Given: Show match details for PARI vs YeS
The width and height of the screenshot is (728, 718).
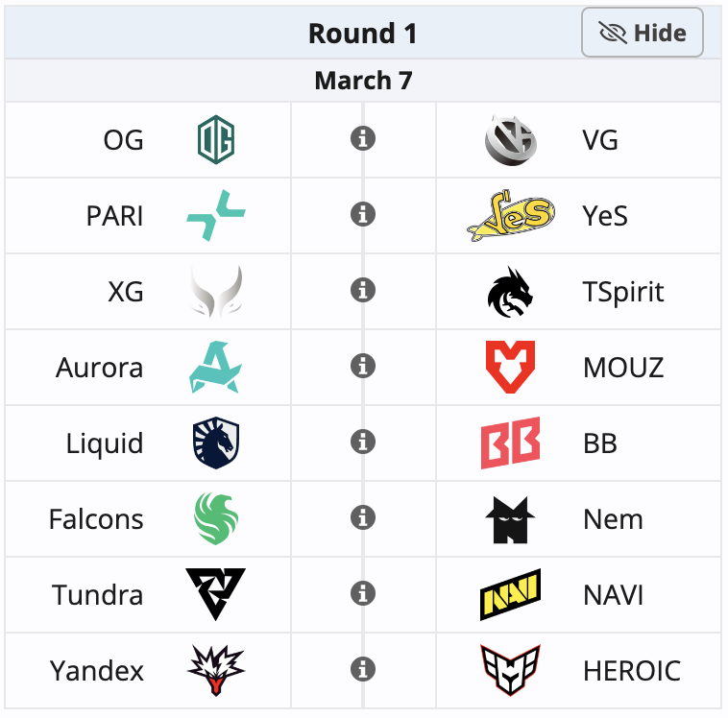Looking at the screenshot, I should point(362,215).
